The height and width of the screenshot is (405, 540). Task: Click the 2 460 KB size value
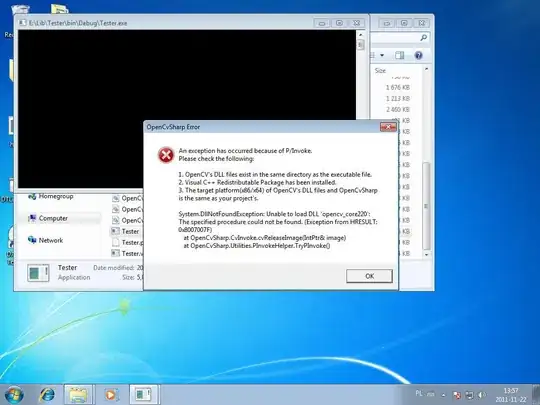(397, 110)
